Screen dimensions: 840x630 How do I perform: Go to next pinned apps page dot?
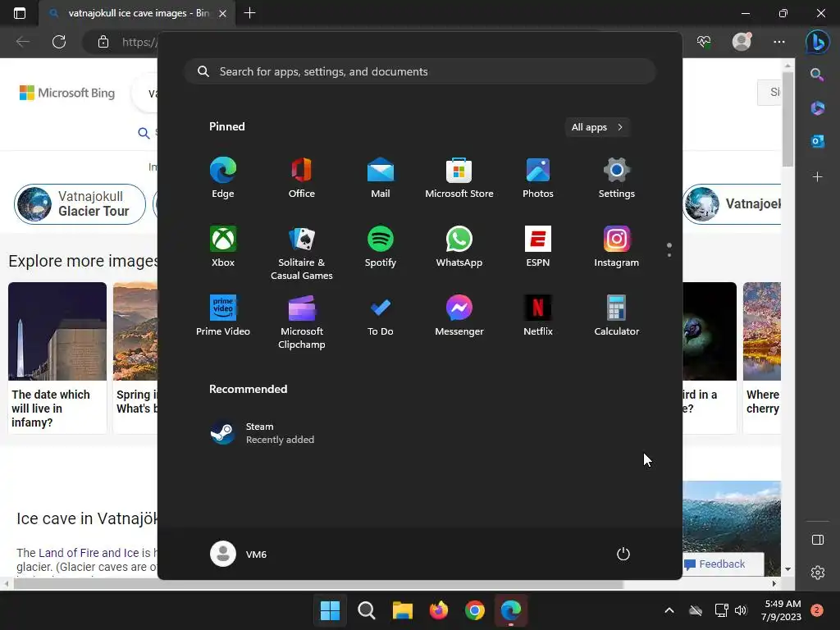[x=669, y=255]
